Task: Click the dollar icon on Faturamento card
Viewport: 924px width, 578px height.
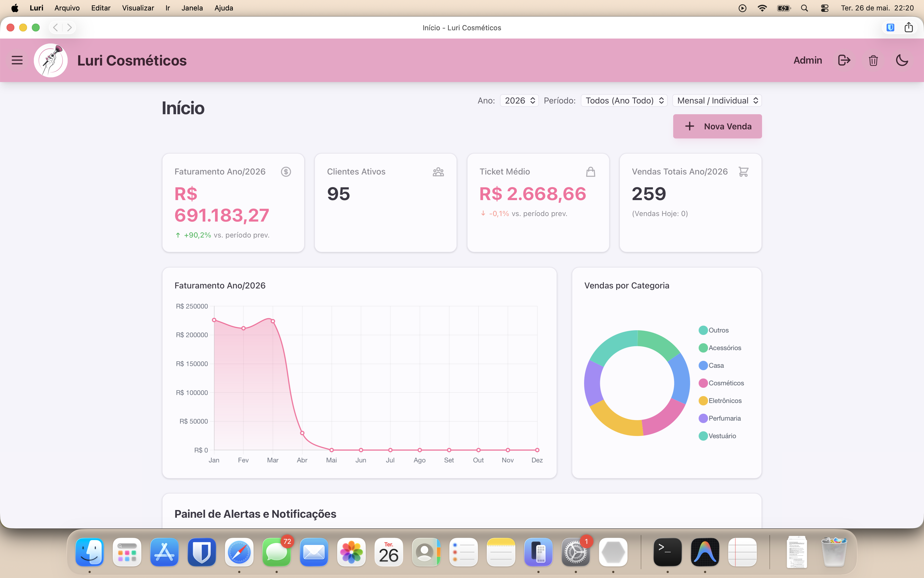Action: pos(286,172)
